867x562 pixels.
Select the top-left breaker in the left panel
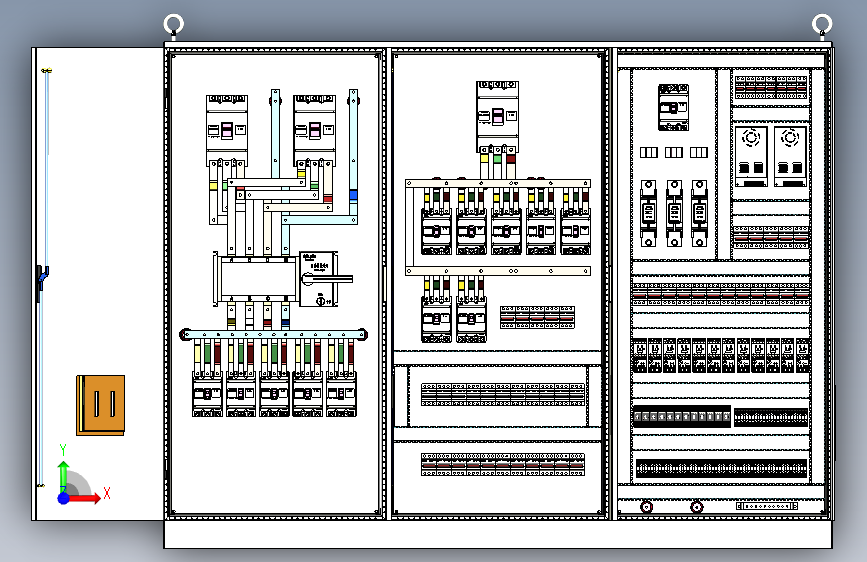point(227,131)
